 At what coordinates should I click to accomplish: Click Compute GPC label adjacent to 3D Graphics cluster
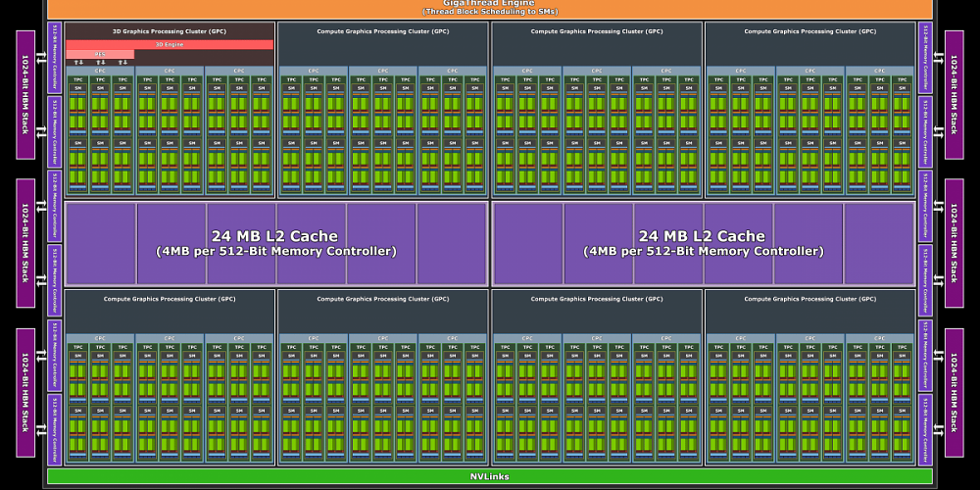[382, 31]
